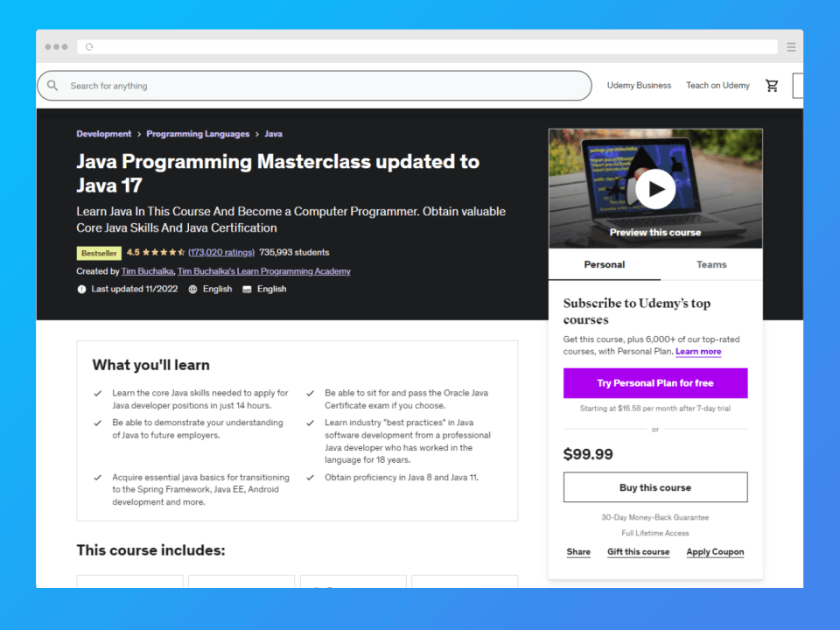Click the Share link
Screen dimensions: 840x630
(x=578, y=552)
